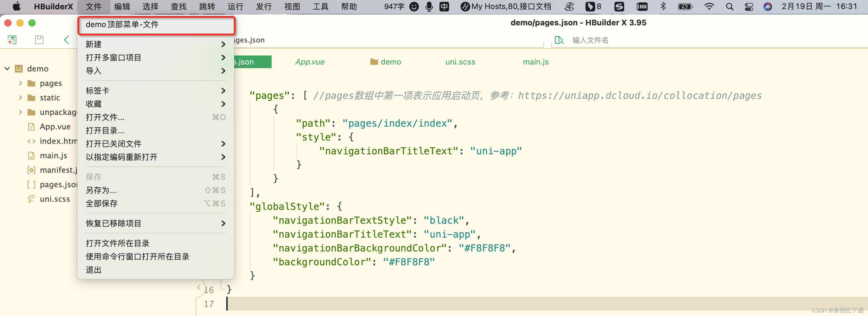Viewport: 868px width, 316px height.
Task: Open the 选择 menu
Action: (x=150, y=6)
